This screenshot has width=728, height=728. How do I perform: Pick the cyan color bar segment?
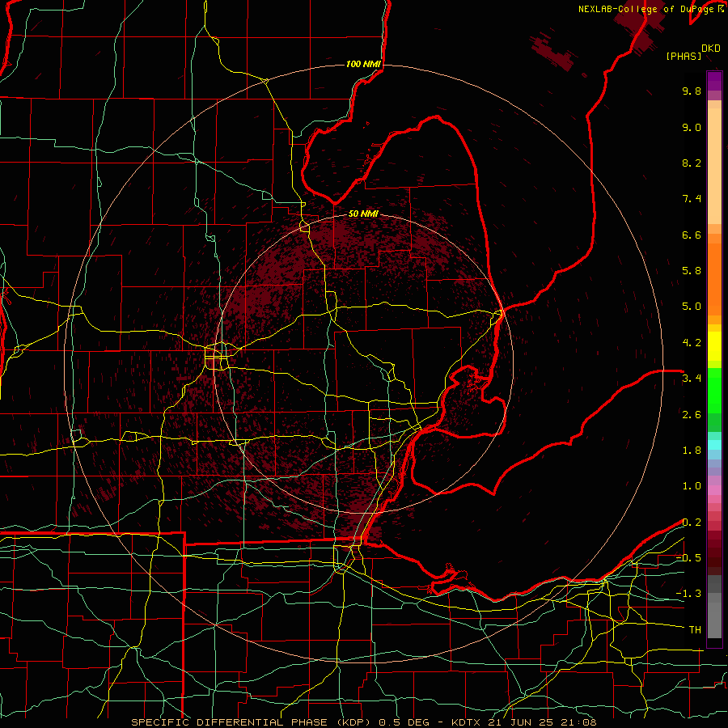coord(714,445)
